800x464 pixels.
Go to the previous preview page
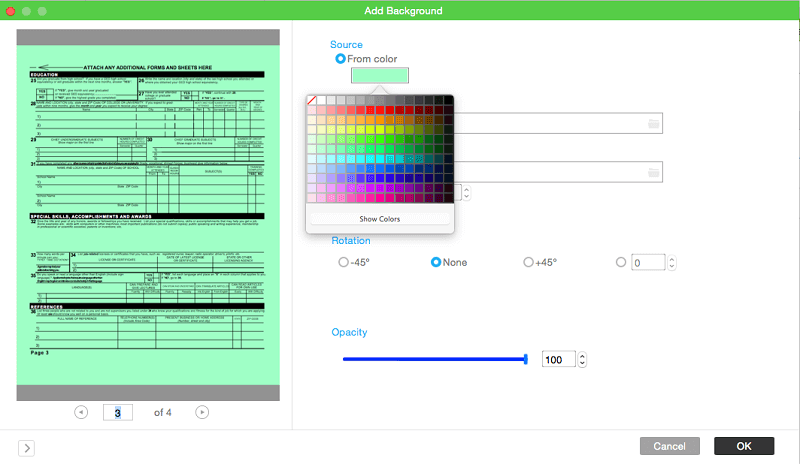(81, 412)
